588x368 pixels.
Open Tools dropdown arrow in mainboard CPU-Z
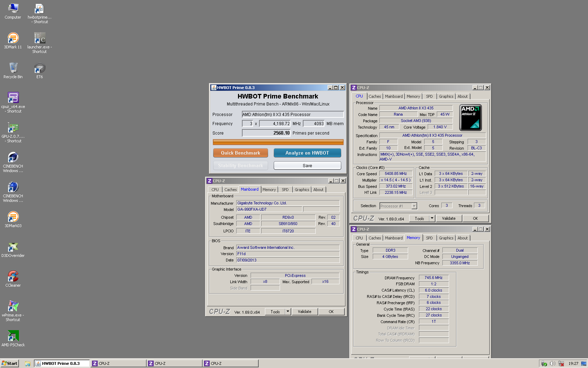click(288, 312)
